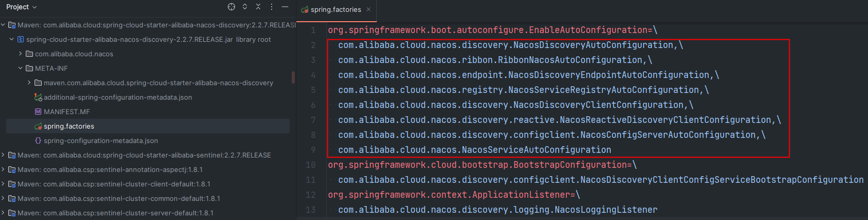Expand the sentinel-cluster-server-default:1.8.1 library
This screenshot has width=868, height=220.
[x=3, y=213]
